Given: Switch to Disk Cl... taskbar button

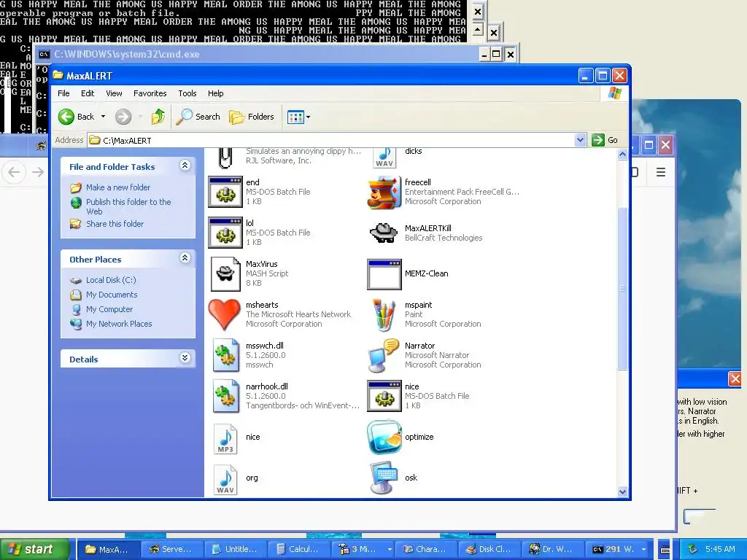Looking at the screenshot, I should point(489,549).
